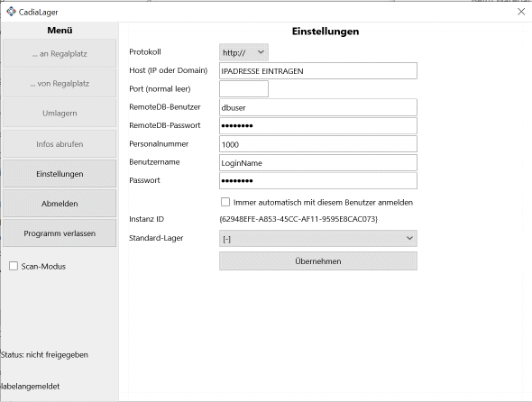Open the Protokoll http:// dropdown
Screen dimensions: 532x402
[243, 52]
